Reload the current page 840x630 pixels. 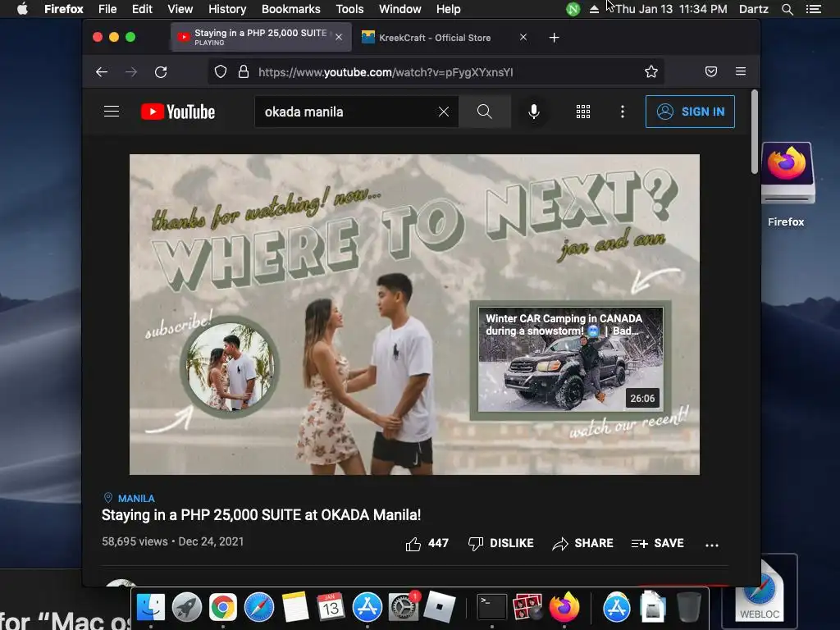click(161, 72)
